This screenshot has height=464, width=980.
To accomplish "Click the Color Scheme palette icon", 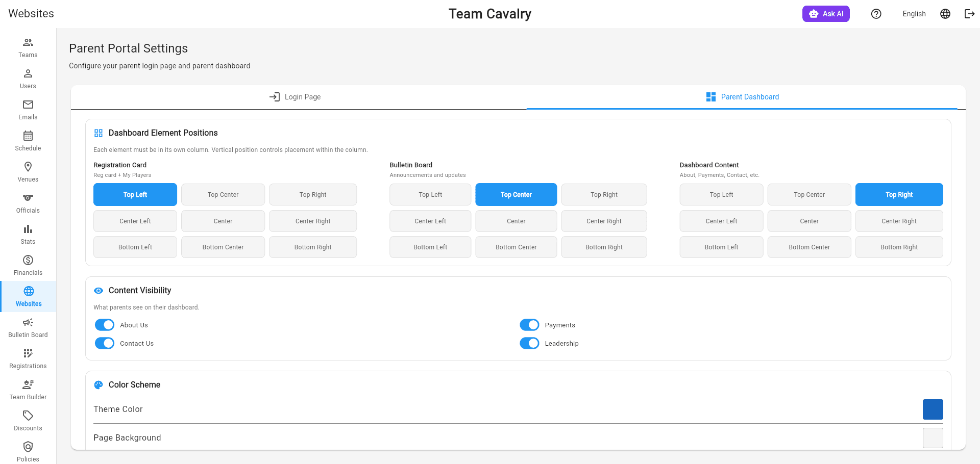I will pos(99,385).
